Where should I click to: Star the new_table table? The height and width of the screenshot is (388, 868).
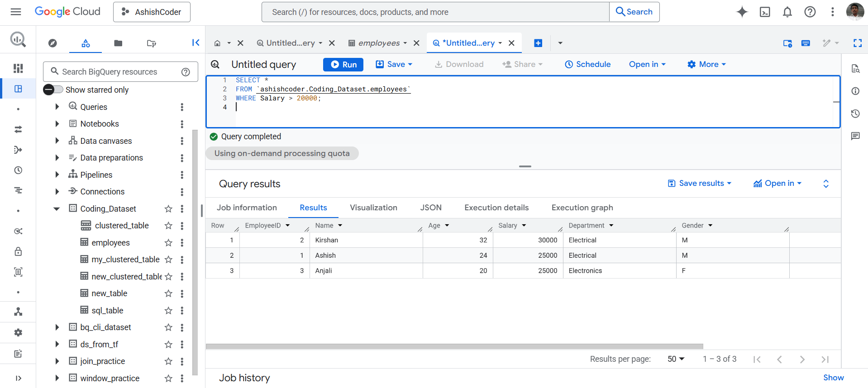[x=168, y=293]
